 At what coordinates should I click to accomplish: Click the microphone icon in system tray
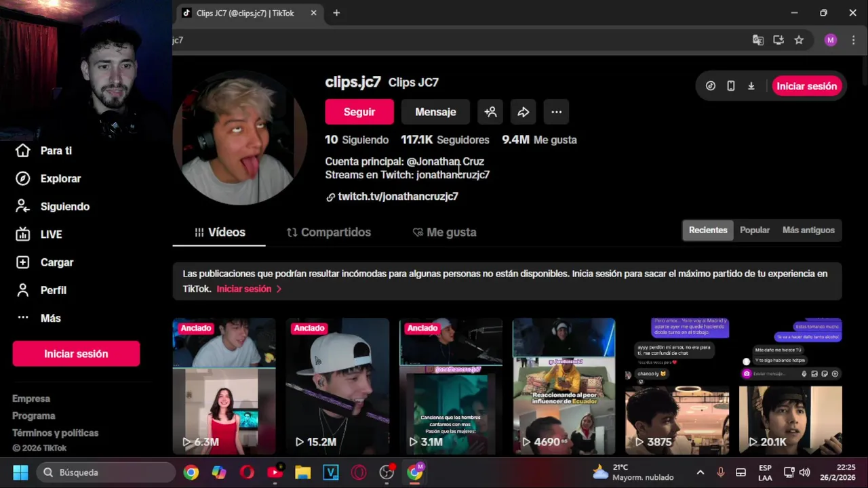click(x=721, y=472)
